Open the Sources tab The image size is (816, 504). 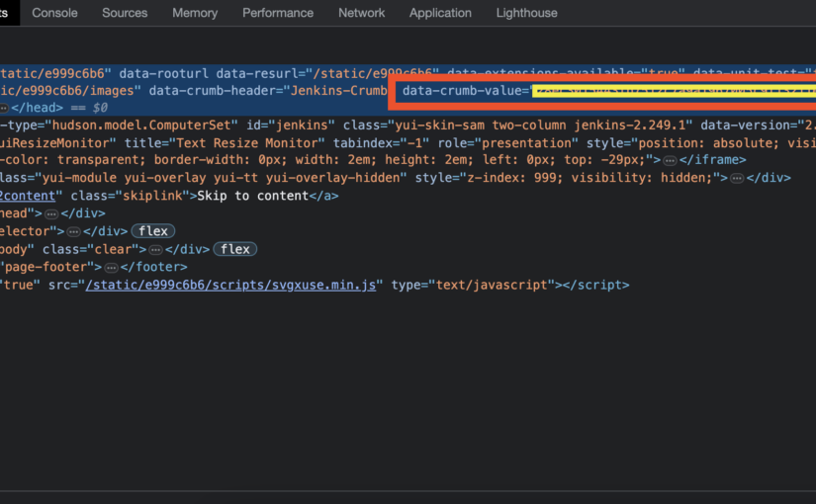coord(125,13)
